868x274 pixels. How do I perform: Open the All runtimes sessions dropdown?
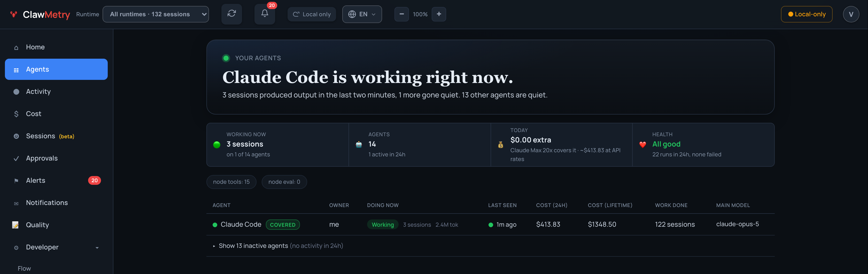[156, 14]
